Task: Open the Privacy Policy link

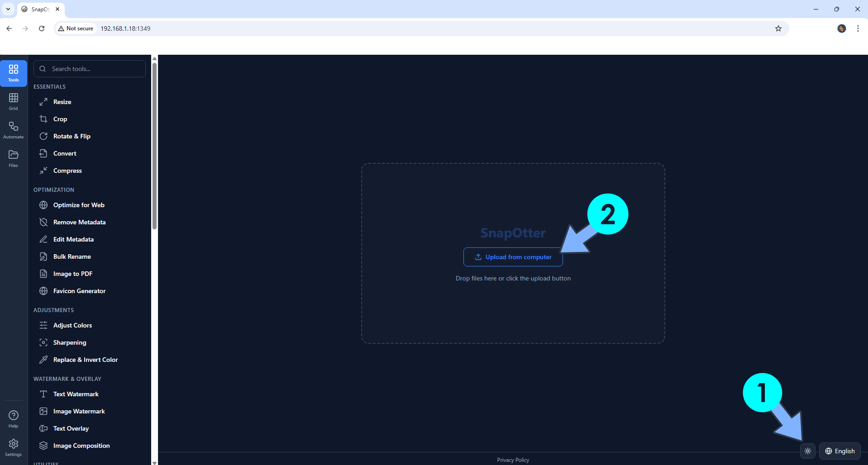Action: coord(513,460)
